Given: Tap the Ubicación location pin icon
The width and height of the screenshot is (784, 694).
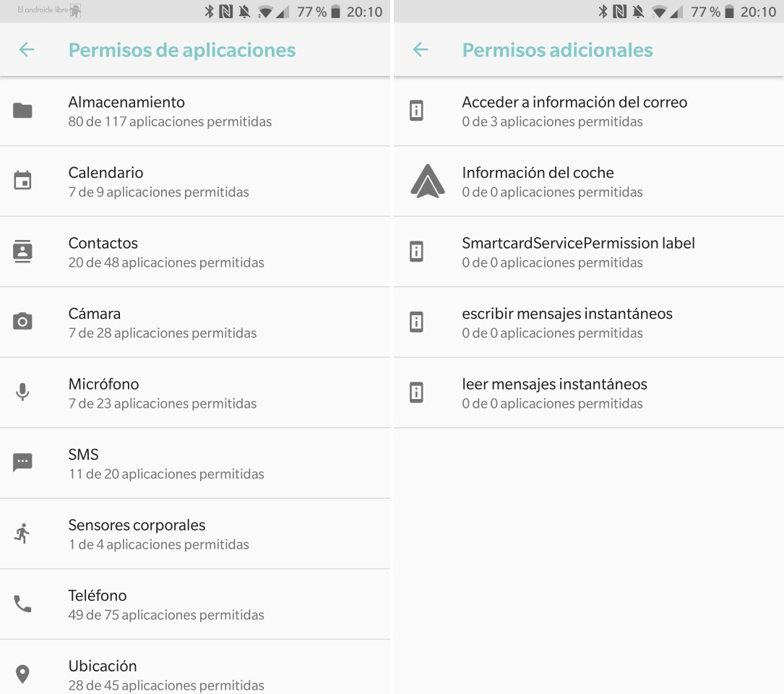Looking at the screenshot, I should (23, 674).
